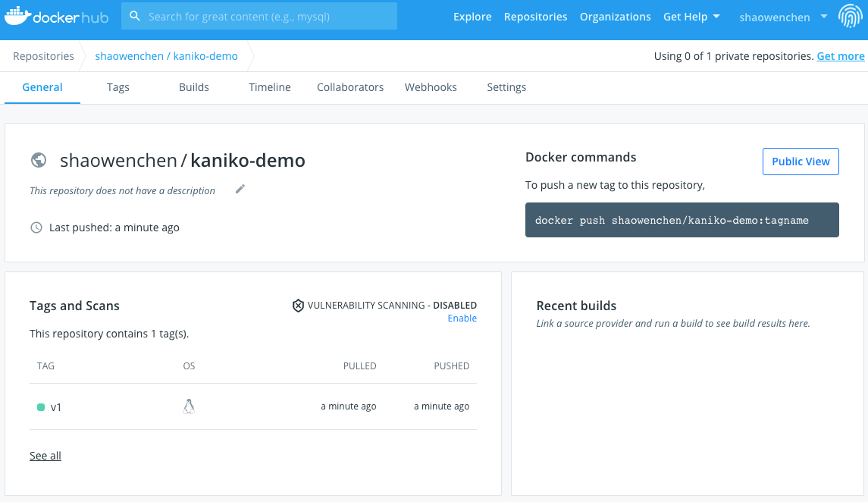Click 'This repository does not have a description'
This screenshot has height=502, width=868.
tap(122, 190)
